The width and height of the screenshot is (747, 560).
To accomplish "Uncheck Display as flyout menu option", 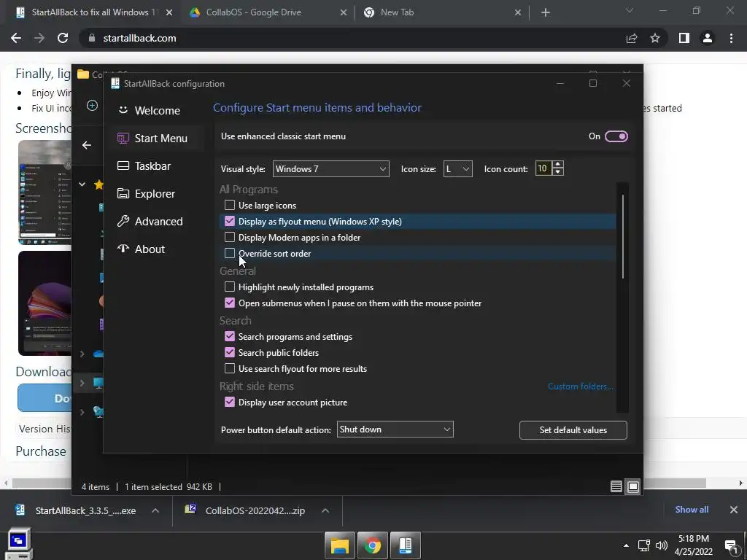I will click(230, 222).
